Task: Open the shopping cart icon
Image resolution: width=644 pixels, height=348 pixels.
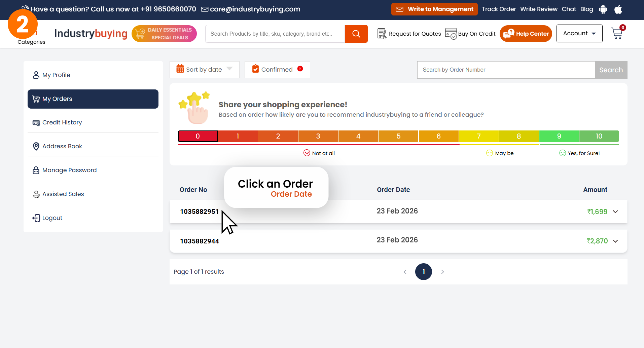Action: 617,33
